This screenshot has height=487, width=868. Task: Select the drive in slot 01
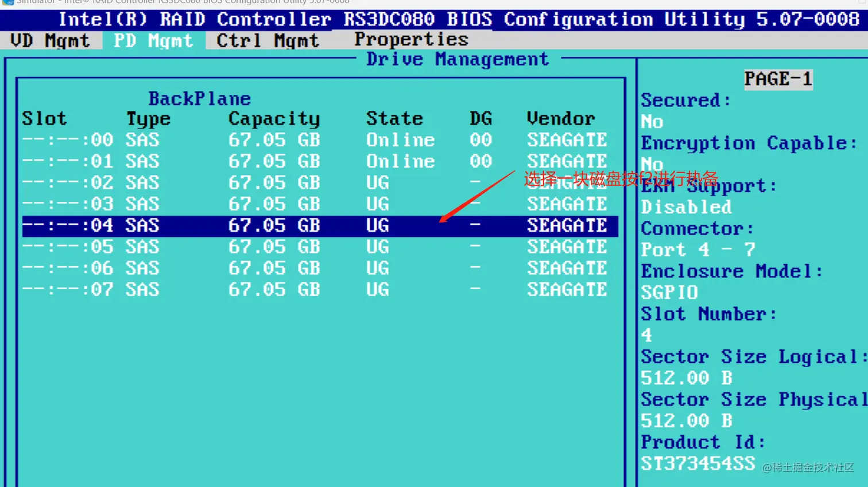(320, 161)
